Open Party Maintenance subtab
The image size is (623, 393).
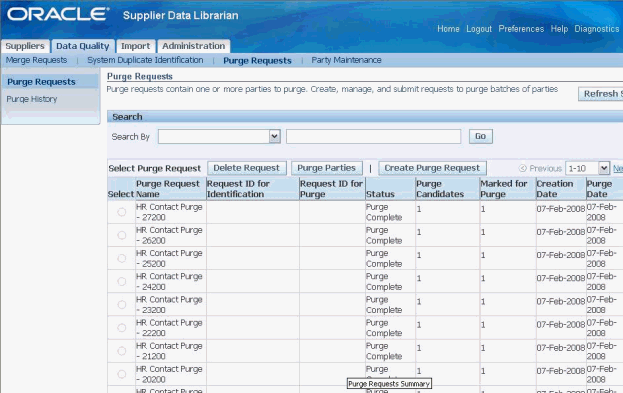click(x=346, y=60)
